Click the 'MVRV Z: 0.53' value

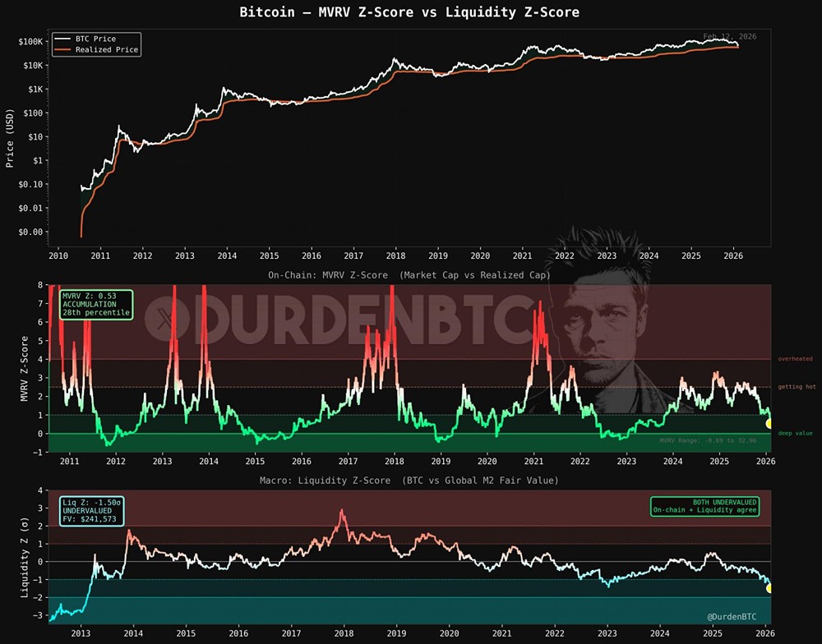[x=89, y=296]
